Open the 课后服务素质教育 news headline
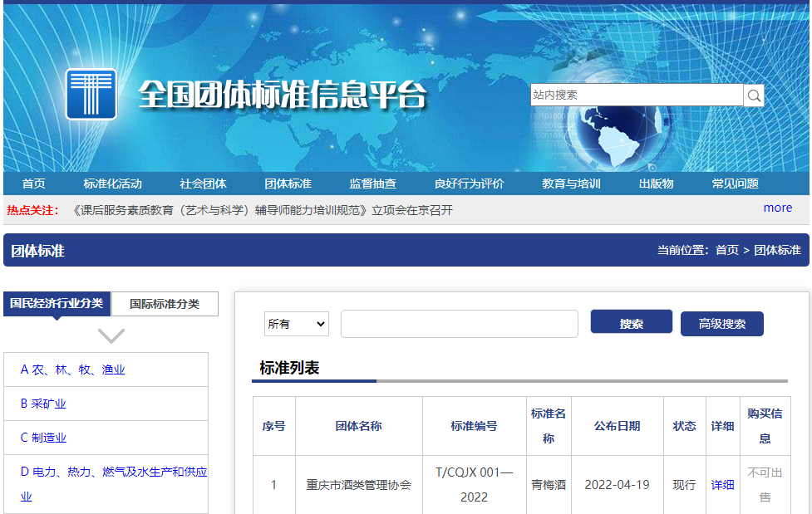Viewport: 812px width, 514px height. [262, 210]
